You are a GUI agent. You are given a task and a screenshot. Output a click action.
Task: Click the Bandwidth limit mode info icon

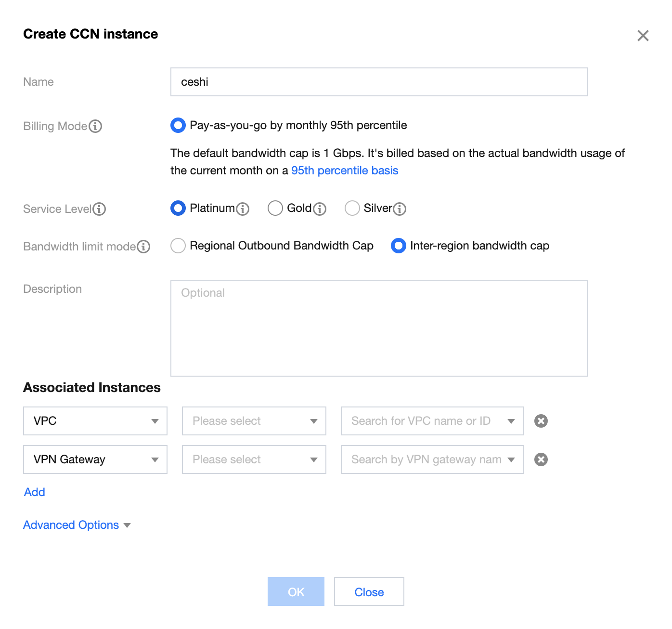click(x=143, y=247)
